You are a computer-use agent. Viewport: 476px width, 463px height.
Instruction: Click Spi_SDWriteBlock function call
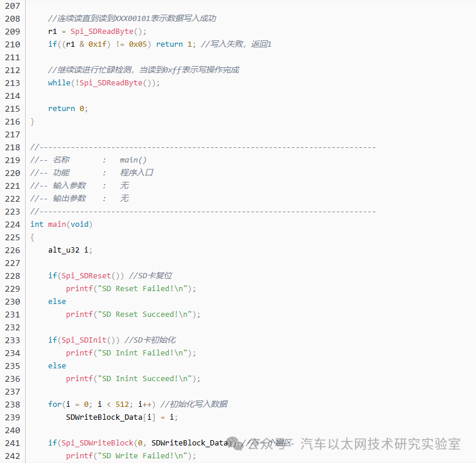[x=98, y=443]
